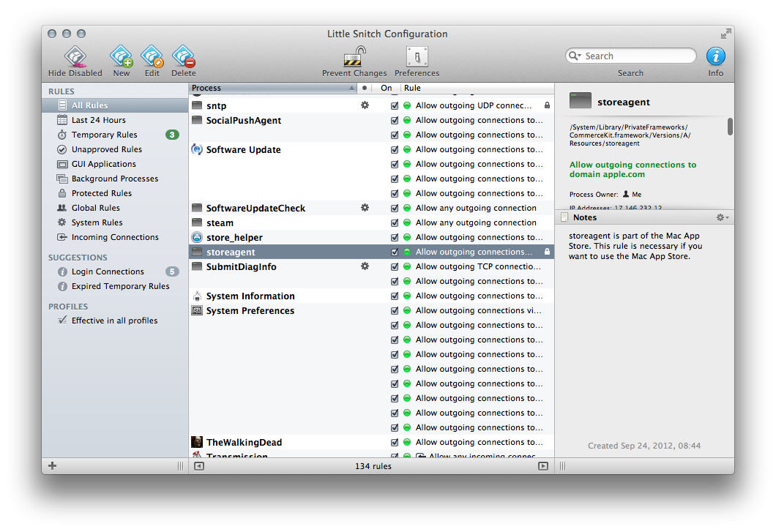
Task: Click the sntp gear icon
Action: [x=365, y=105]
